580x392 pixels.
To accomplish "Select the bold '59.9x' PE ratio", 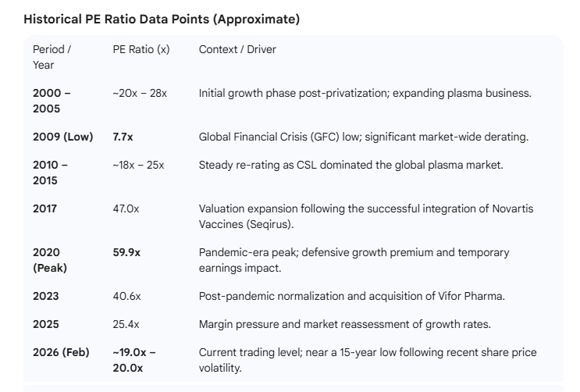I will click(x=129, y=252).
